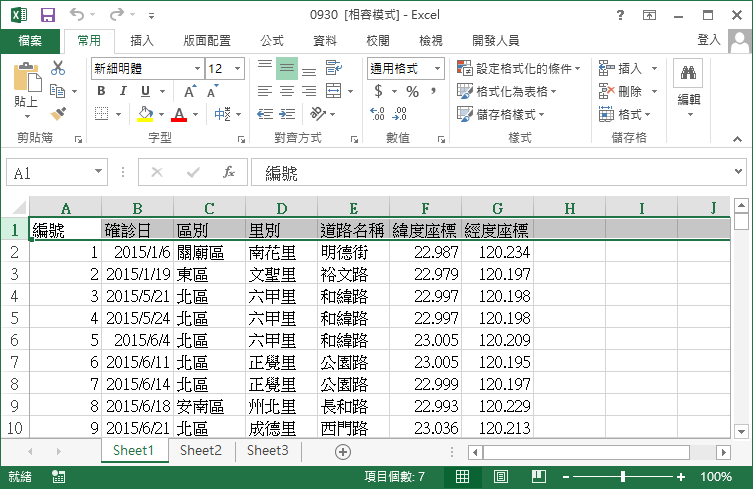Switch to Page Layout view
Screen dimensions: 753x489
point(501,477)
